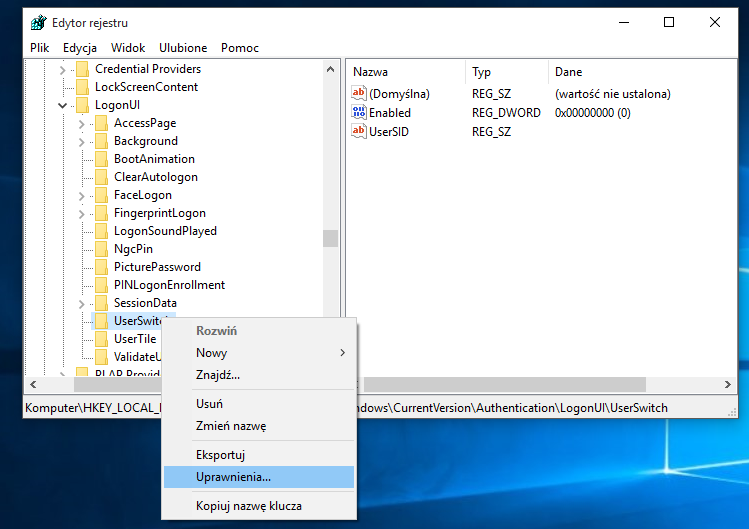This screenshot has height=529, width=749.
Task: Select the UserTile key label
Action: 135,339
